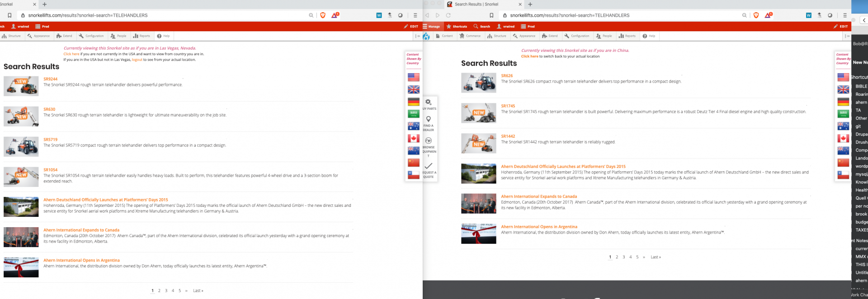Go to page 2 of left window results
The width and height of the screenshot is (868, 299).
[159, 291]
